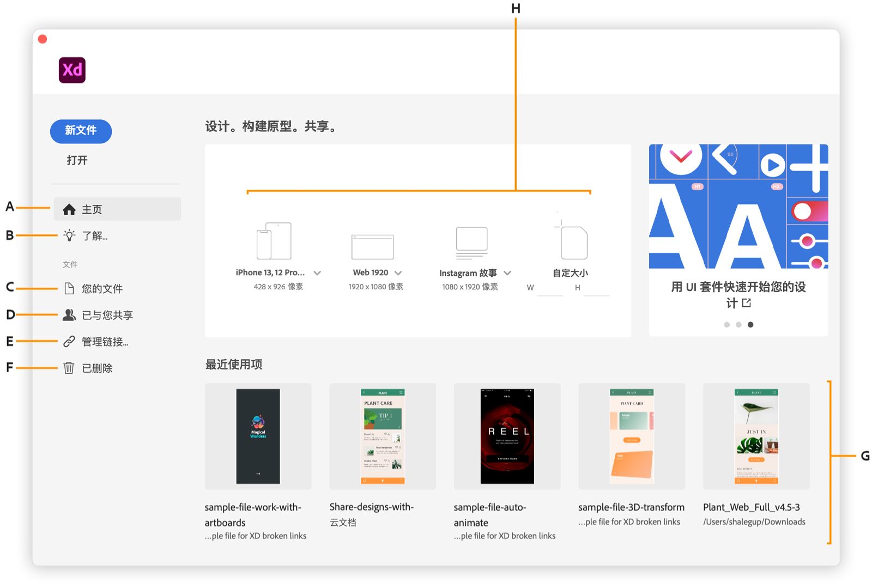Click the 428 x 926 像素 size text
Screen dimensions: 872x588
[x=278, y=287]
